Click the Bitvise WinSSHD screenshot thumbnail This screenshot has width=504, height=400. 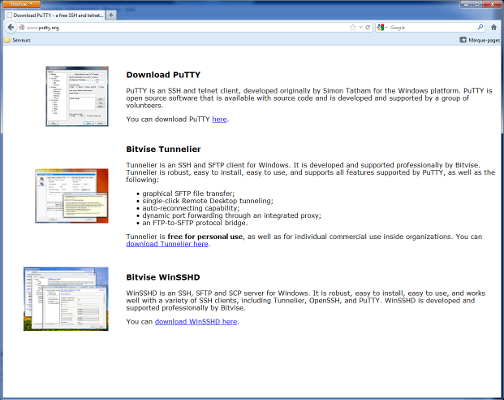tap(66, 299)
